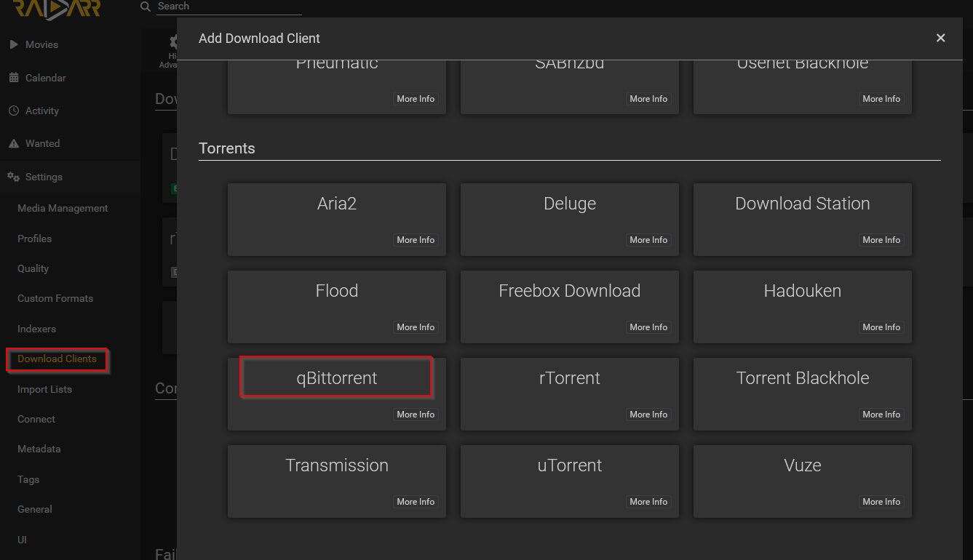This screenshot has width=973, height=560.
Task: Choose the Download Station client
Action: tap(803, 219)
